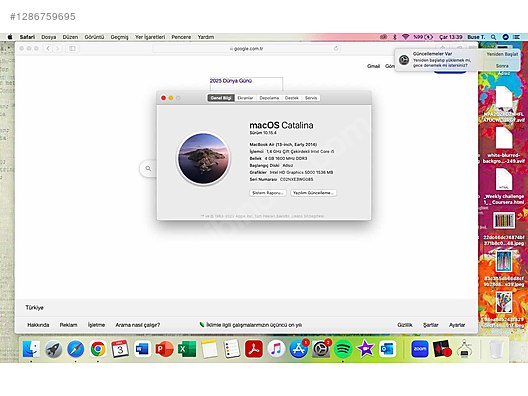Open the yellow Notes app in Dock
Viewport: 528px width, 396px height.
(209, 349)
